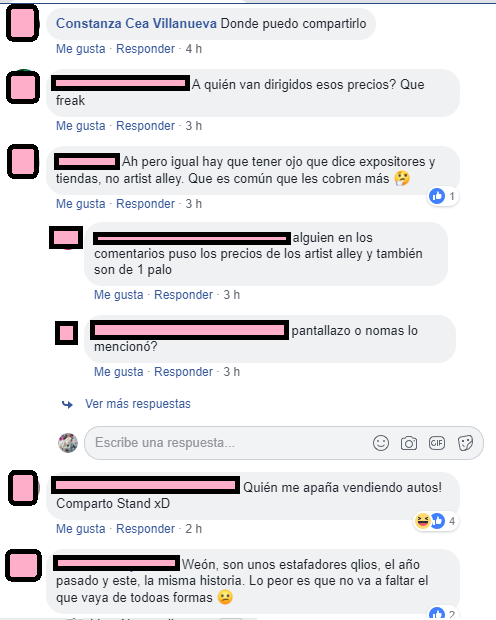Click the like reaction count on expositores comment

coord(443,196)
